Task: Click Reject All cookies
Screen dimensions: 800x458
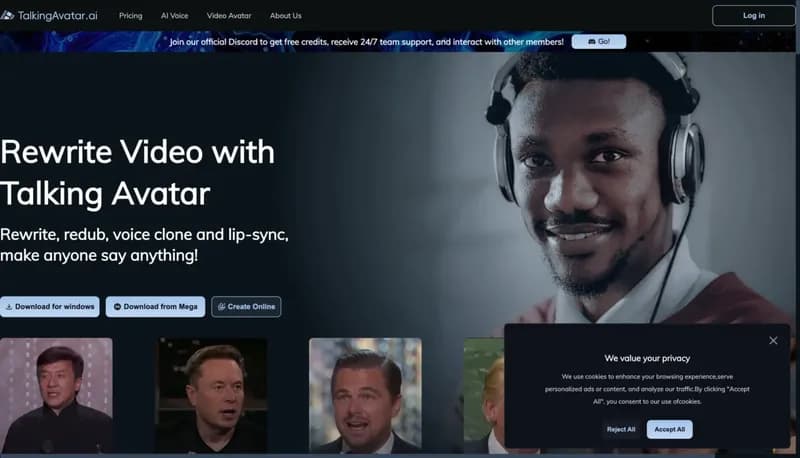Action: [x=621, y=429]
